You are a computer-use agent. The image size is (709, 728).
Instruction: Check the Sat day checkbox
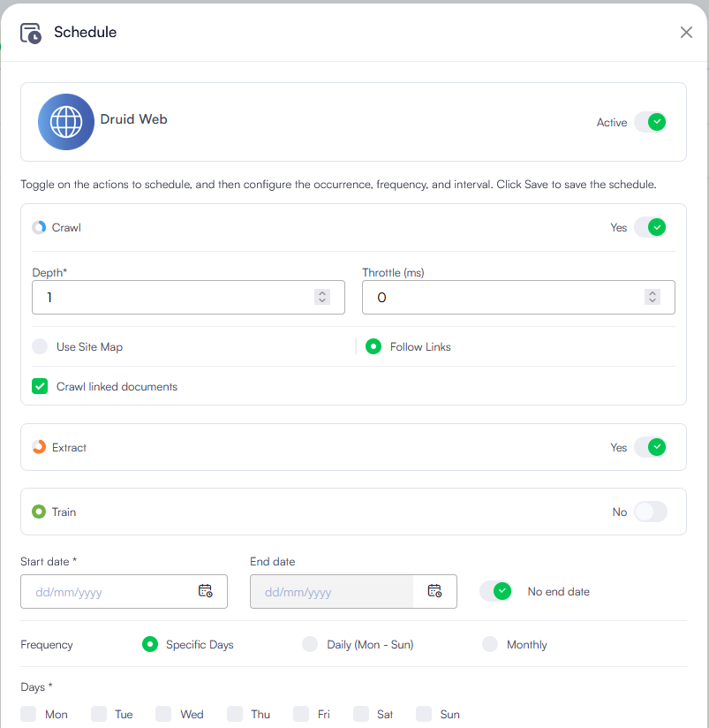(361, 714)
